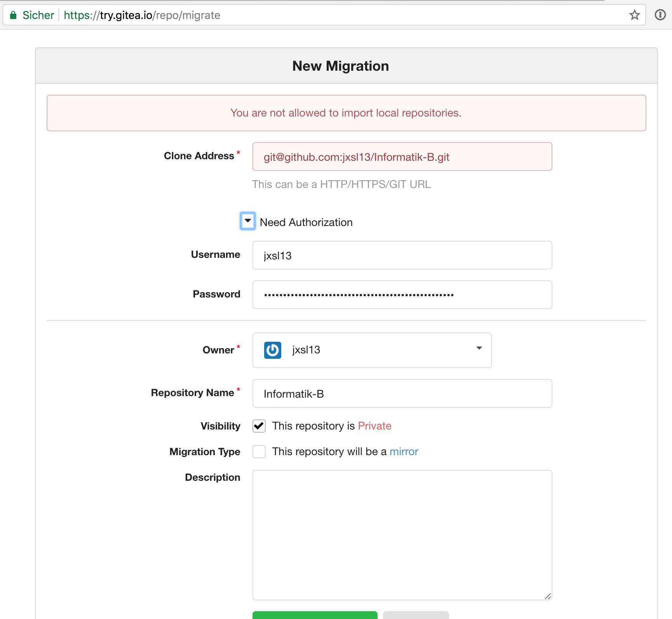Click the 'Owner' field label
Screen dimensions: 672x619
(218, 350)
